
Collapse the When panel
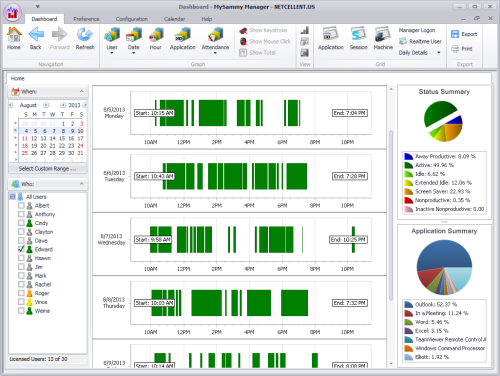pyautogui.click(x=82, y=91)
